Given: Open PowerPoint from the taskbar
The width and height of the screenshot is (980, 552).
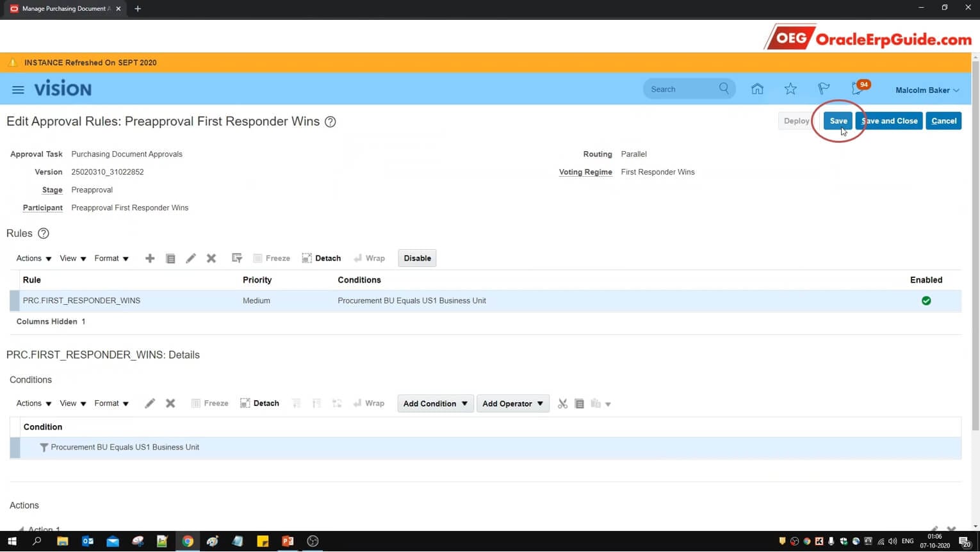Looking at the screenshot, I should [288, 541].
